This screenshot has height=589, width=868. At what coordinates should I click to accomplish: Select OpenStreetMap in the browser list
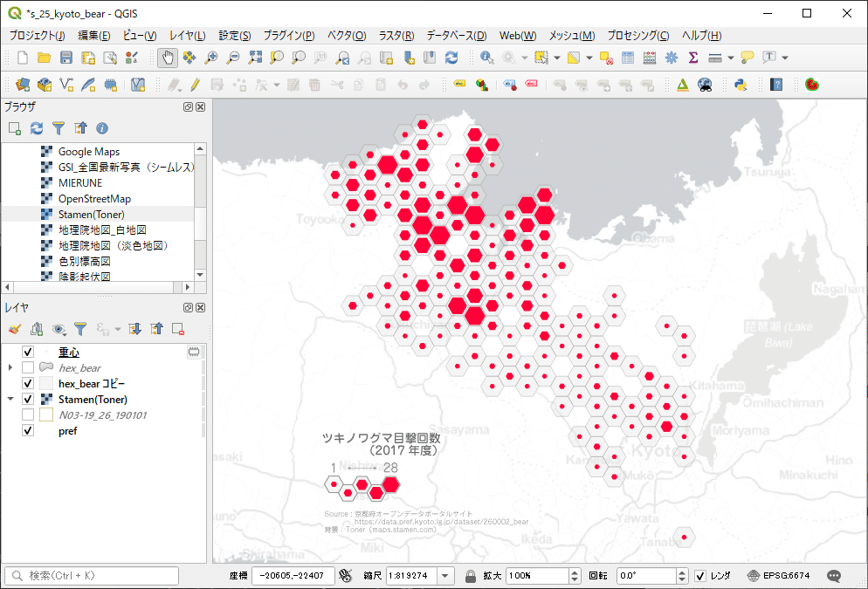[x=93, y=198]
